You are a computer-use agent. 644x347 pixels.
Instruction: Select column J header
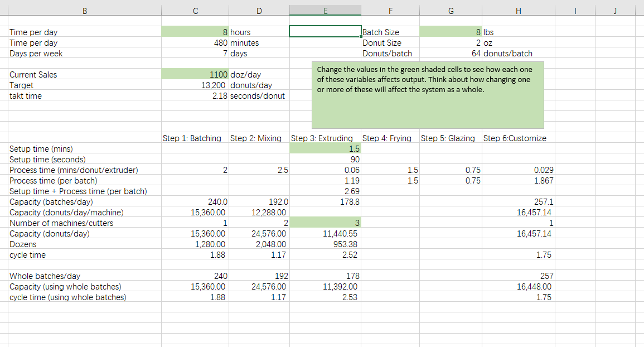pos(615,10)
